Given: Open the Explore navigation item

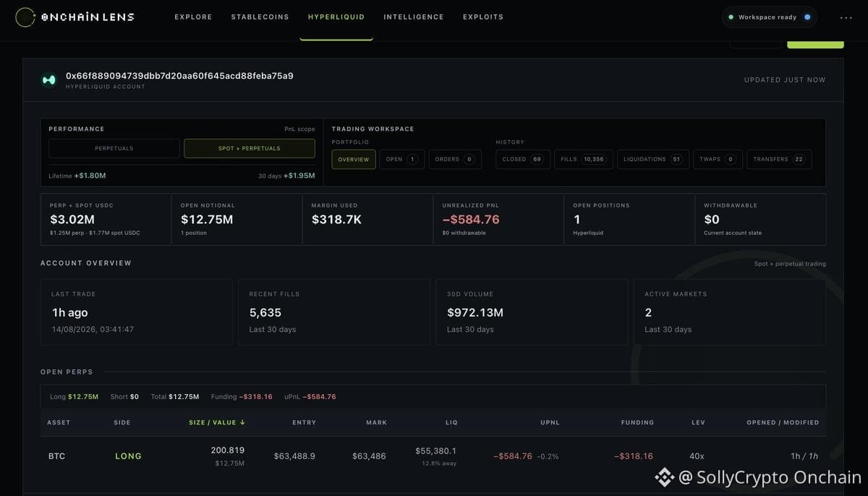Looking at the screenshot, I should [193, 17].
